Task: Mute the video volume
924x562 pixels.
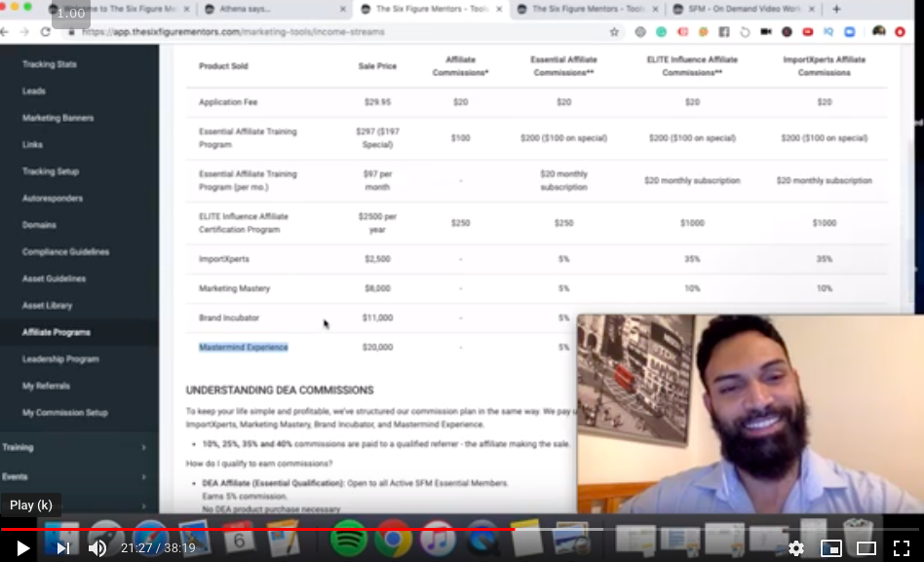Action: [x=97, y=548]
